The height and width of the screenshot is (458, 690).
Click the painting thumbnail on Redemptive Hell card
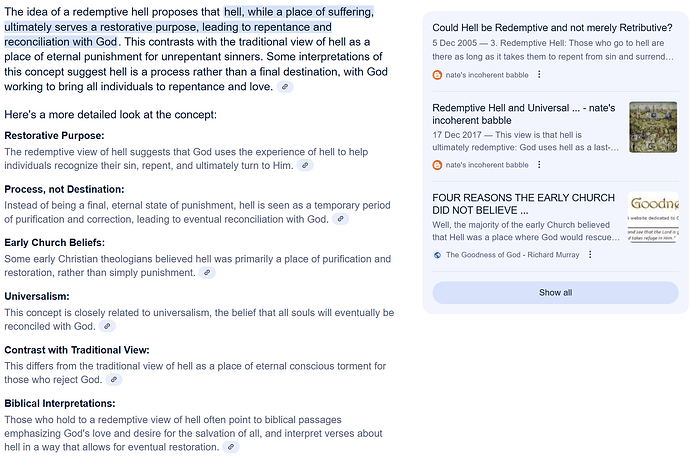652,128
